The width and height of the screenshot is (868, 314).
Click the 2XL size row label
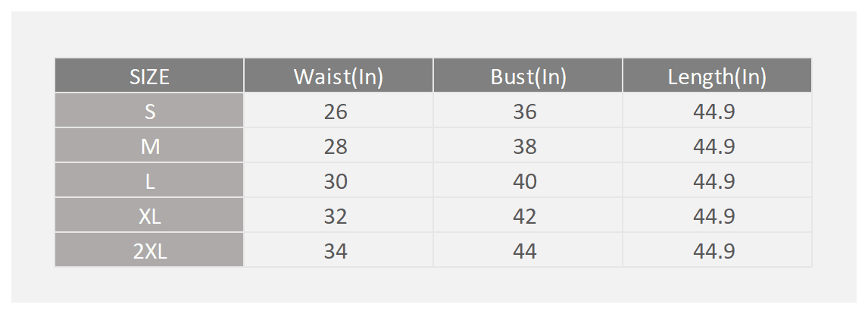point(149,250)
